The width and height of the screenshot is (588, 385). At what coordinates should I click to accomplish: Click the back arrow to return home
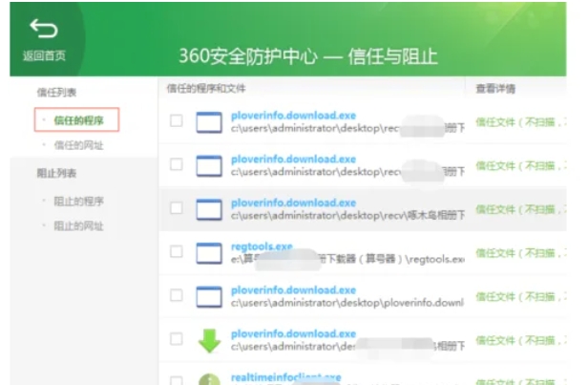(44, 30)
